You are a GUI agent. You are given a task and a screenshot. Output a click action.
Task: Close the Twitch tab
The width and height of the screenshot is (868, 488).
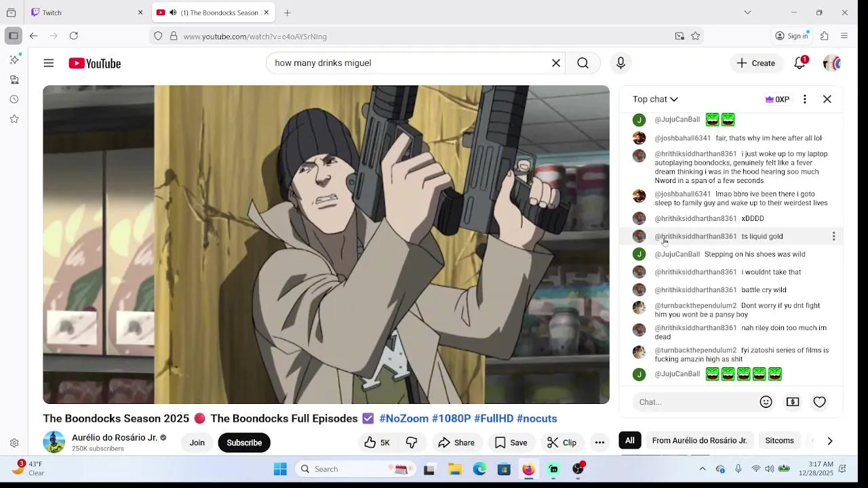click(x=140, y=12)
